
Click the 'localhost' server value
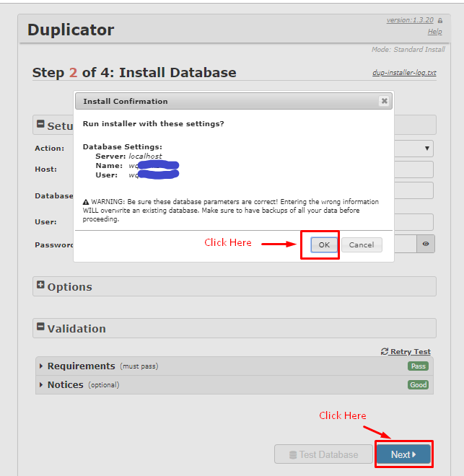pyautogui.click(x=145, y=157)
